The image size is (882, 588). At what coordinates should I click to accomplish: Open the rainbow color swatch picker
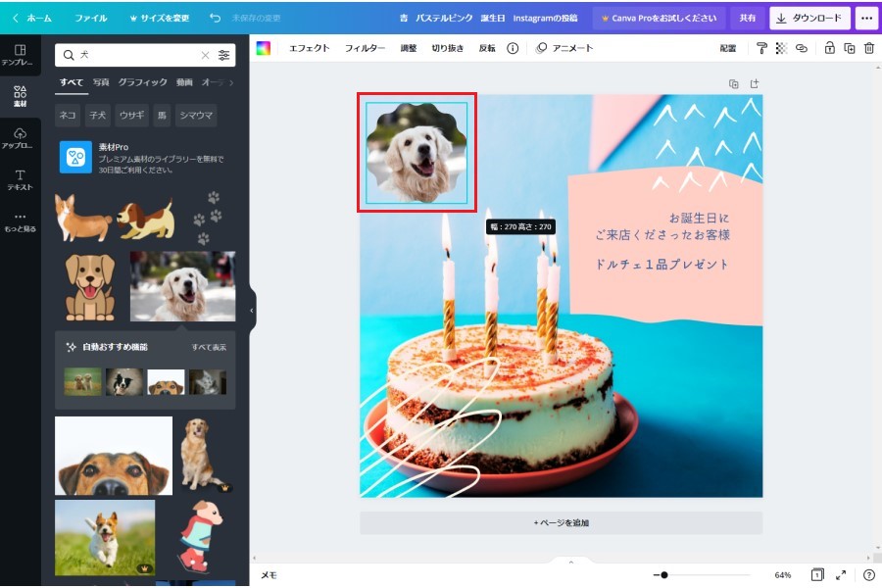click(x=263, y=48)
